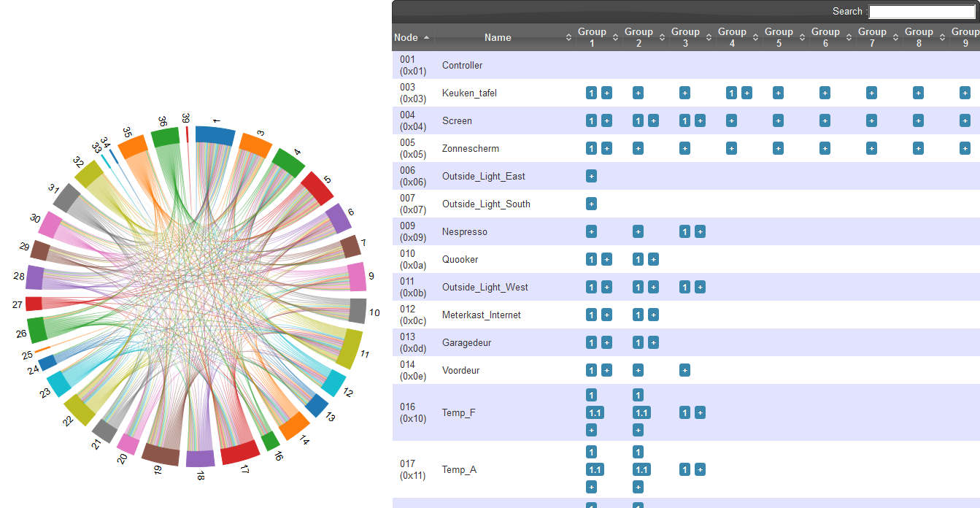
Task: Select green arc of node 26 in chord diagram
Action: pos(37,330)
